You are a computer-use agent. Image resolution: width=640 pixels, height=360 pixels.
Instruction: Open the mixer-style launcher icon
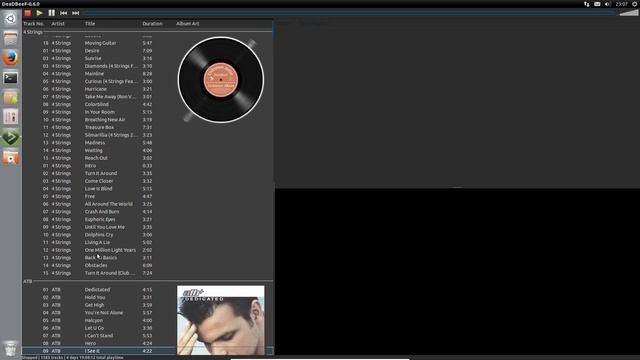coord(11,117)
